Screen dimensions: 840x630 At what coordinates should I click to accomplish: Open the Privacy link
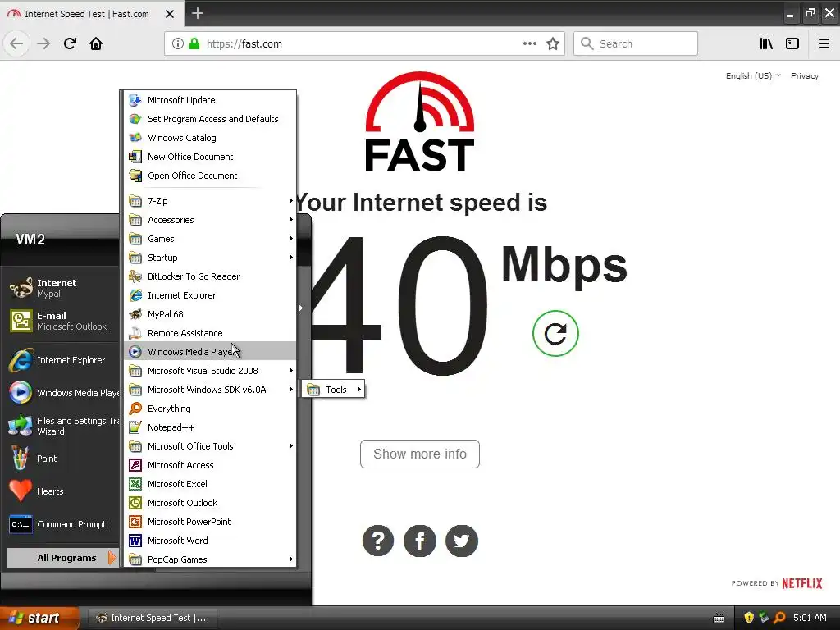click(x=805, y=76)
